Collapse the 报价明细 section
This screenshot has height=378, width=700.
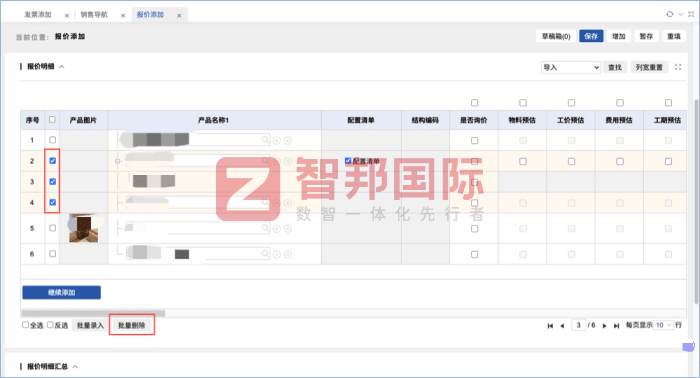tap(62, 66)
